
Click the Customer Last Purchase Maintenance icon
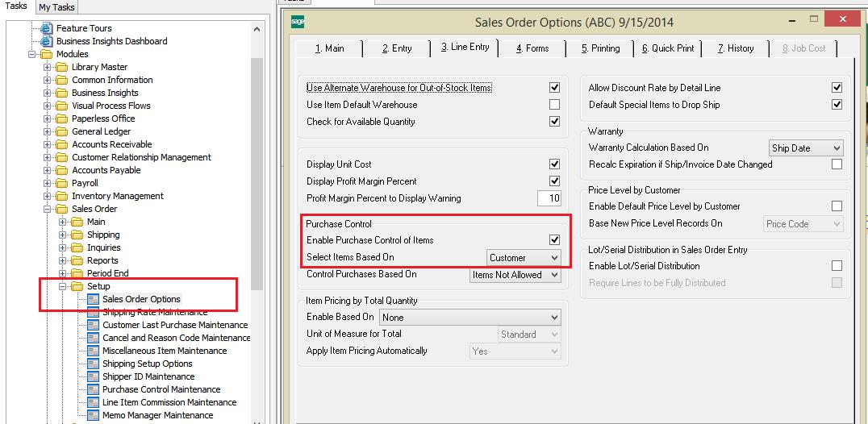pyautogui.click(x=93, y=325)
